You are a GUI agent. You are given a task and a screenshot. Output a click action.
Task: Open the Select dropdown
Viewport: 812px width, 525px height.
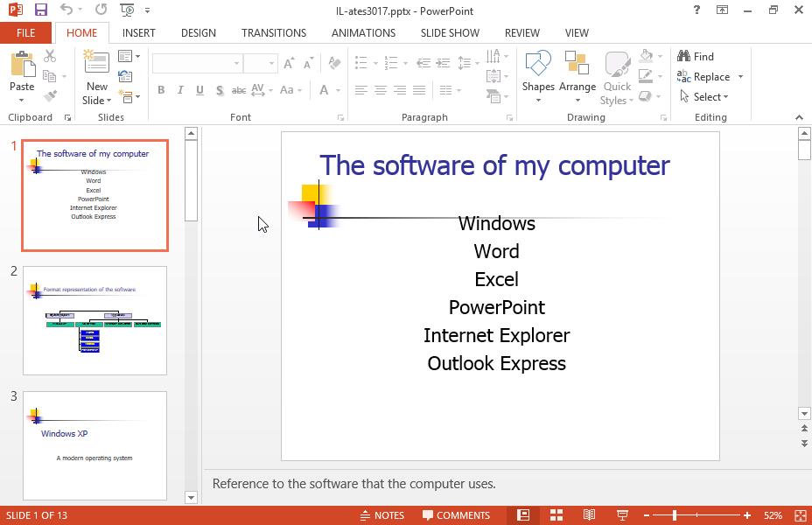tap(703, 97)
